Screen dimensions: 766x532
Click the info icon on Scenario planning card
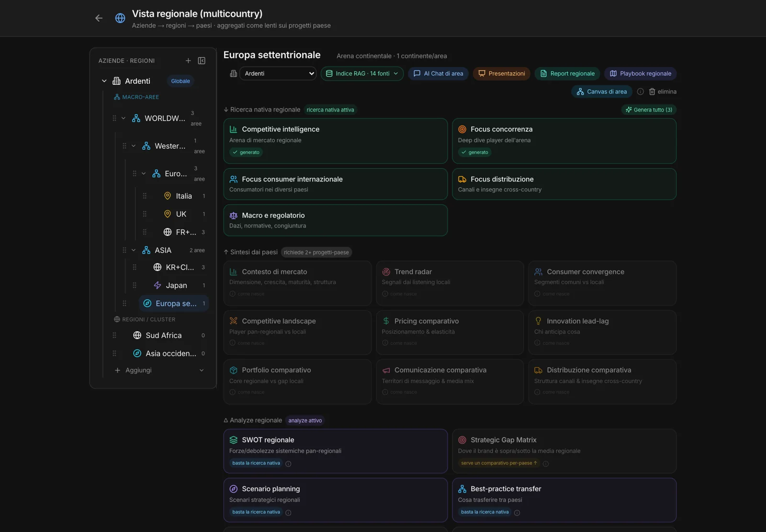(288, 512)
